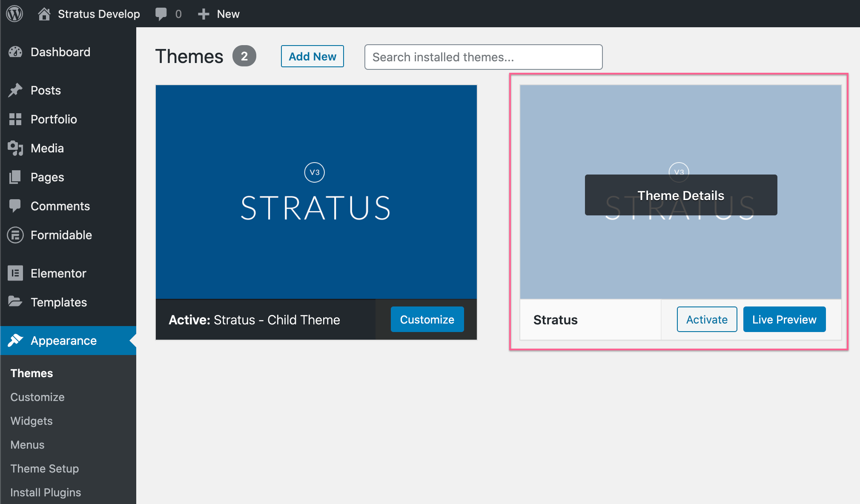Click the Elementor logo icon

(x=15, y=273)
